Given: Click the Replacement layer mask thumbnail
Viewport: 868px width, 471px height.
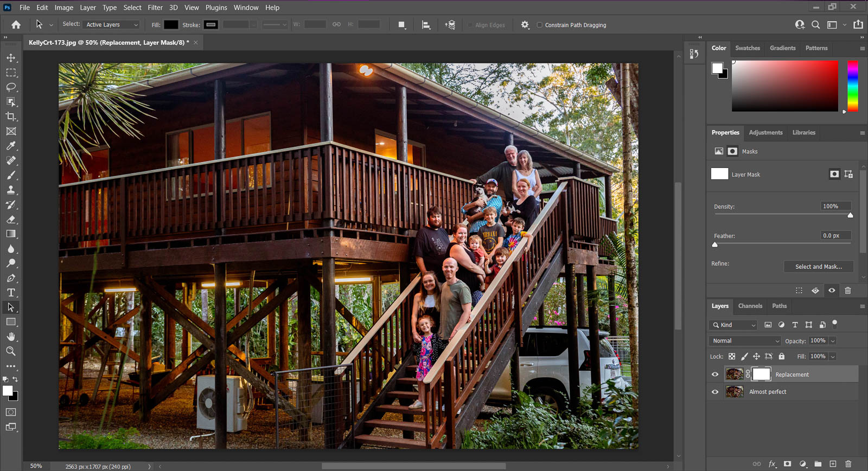Looking at the screenshot, I should (x=761, y=374).
